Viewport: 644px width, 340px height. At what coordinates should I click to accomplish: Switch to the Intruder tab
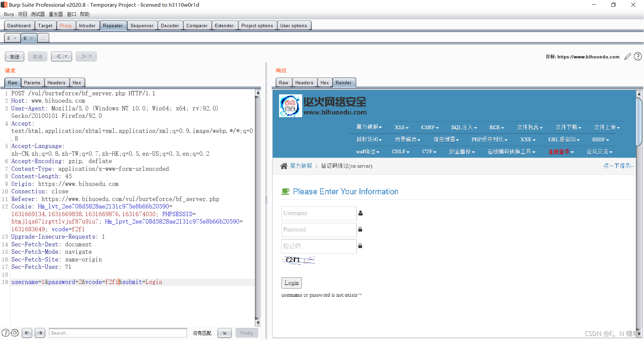[x=87, y=26]
